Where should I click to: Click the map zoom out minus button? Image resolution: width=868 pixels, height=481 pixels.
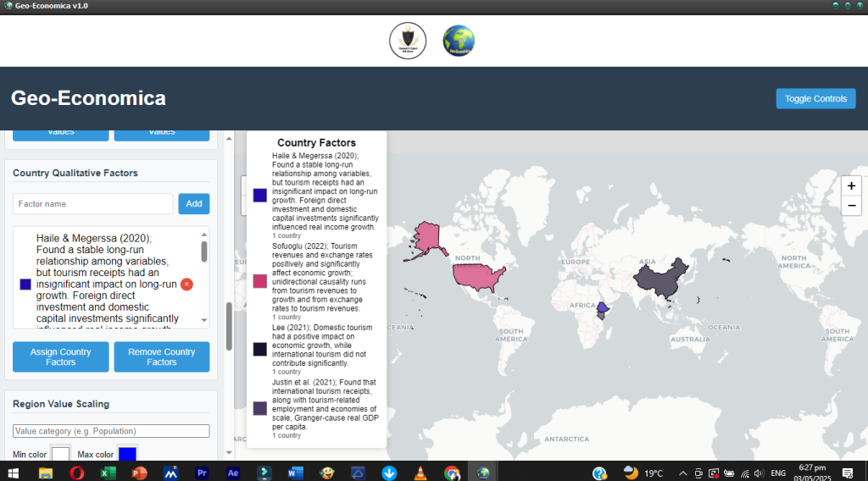(x=851, y=206)
